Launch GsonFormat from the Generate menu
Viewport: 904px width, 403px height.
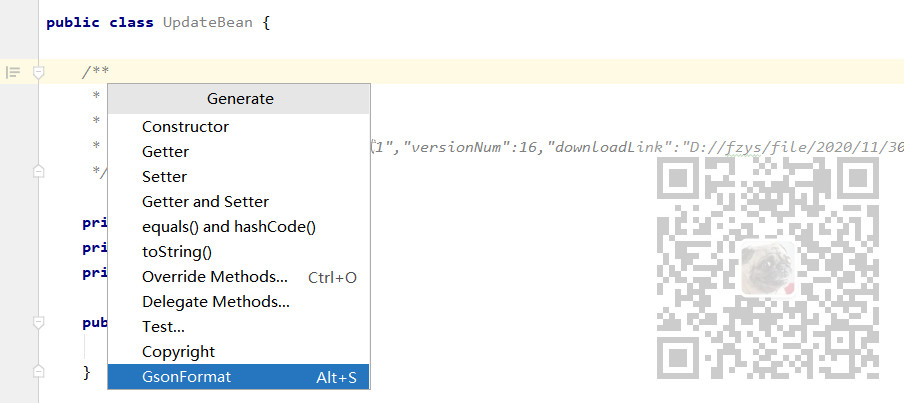pos(186,377)
